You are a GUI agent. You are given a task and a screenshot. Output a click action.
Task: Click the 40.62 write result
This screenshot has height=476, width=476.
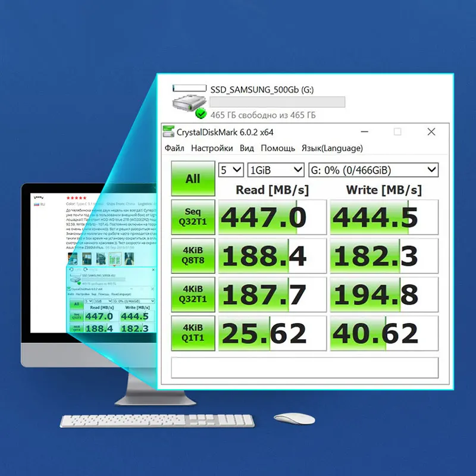pos(384,333)
